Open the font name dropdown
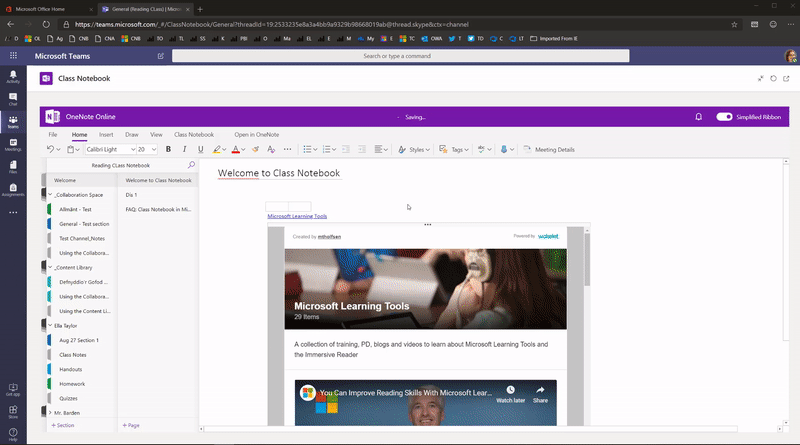The width and height of the screenshot is (800, 445). (x=133, y=150)
